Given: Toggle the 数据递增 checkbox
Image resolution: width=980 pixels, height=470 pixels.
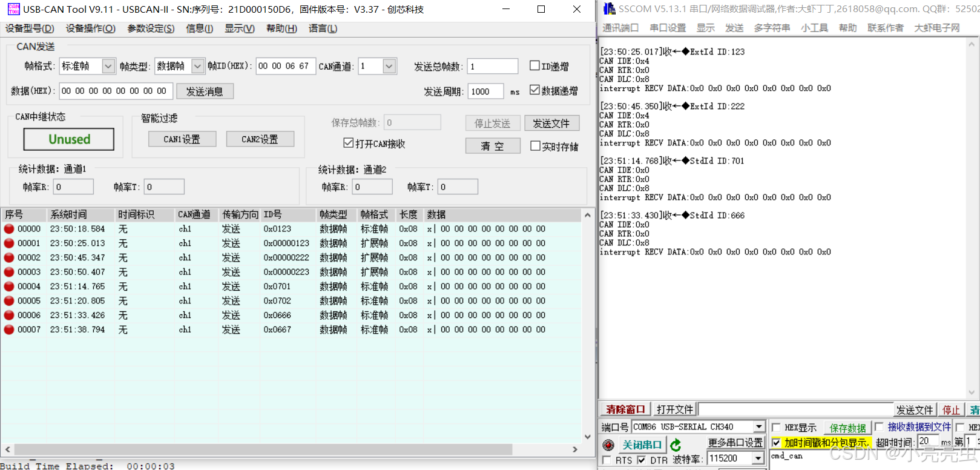Looking at the screenshot, I should pos(534,90).
